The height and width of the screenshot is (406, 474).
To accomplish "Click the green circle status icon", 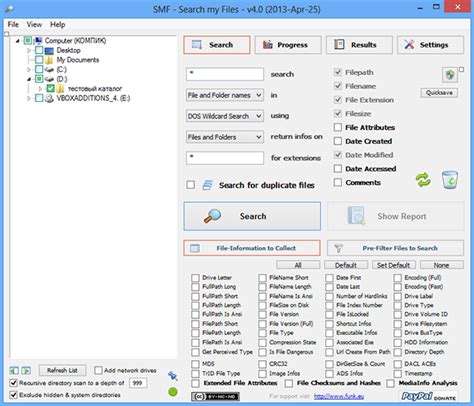I will click(173, 392).
